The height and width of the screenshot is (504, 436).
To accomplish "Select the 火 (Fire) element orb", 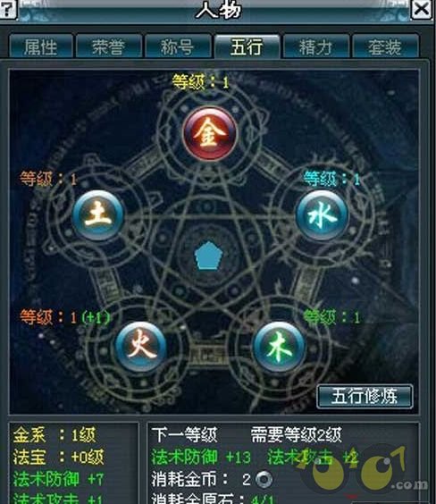I will click(x=141, y=347).
